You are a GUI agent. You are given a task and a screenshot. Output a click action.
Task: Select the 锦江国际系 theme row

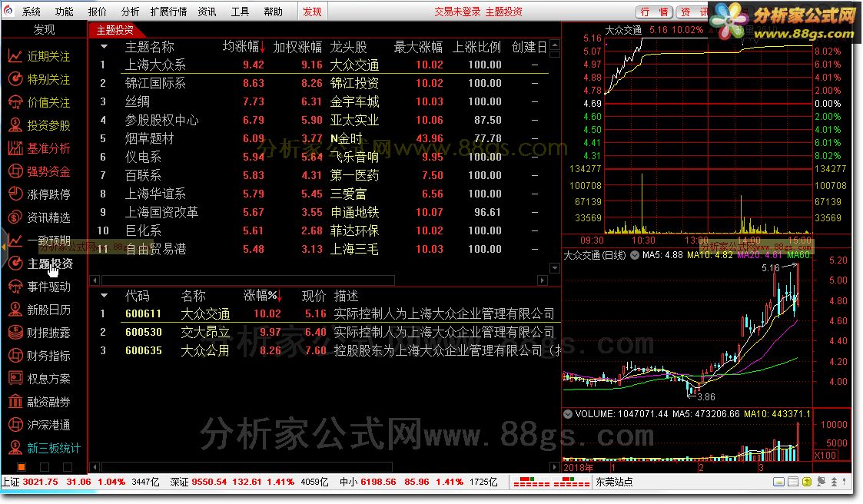click(x=325, y=83)
